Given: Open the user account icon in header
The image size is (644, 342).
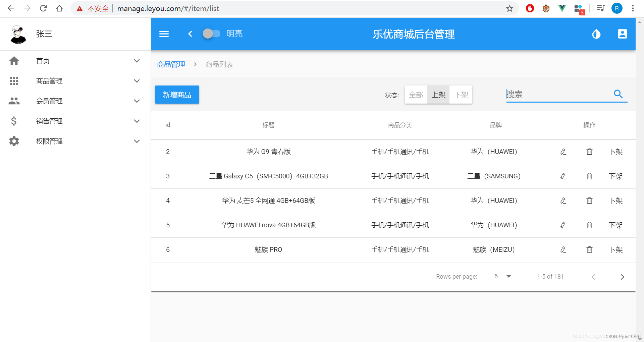Looking at the screenshot, I should coord(622,34).
